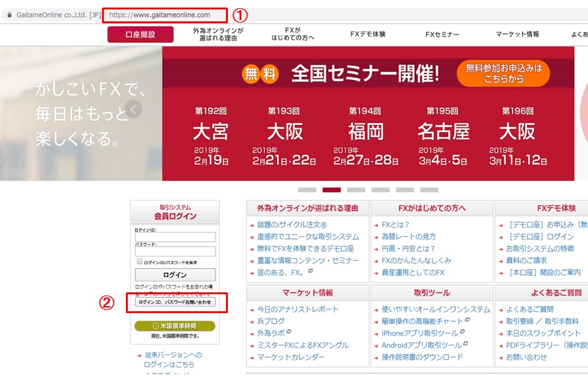Click the 第192回 大宮 seminar entry
The height and width of the screenshot is (376, 588).
coord(211,136)
